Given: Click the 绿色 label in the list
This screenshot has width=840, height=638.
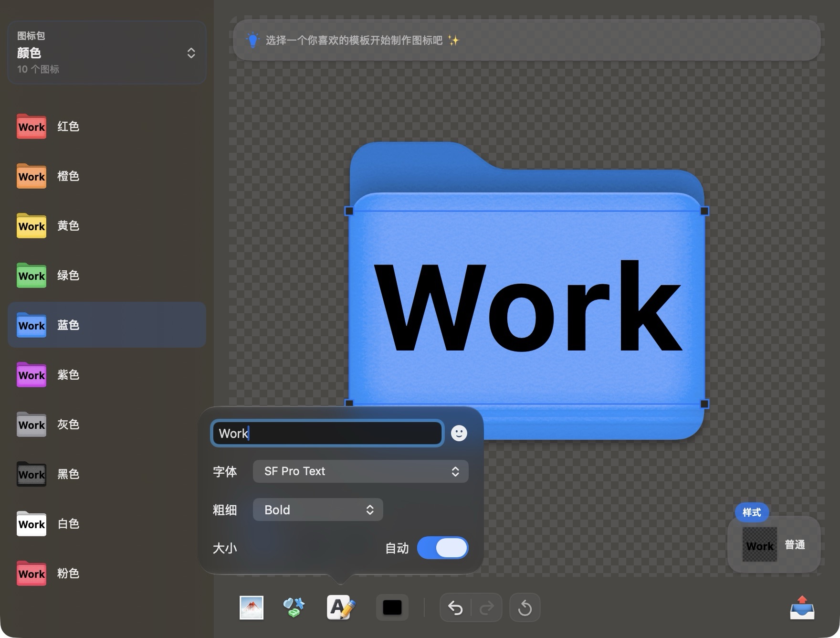Looking at the screenshot, I should click(x=68, y=276).
